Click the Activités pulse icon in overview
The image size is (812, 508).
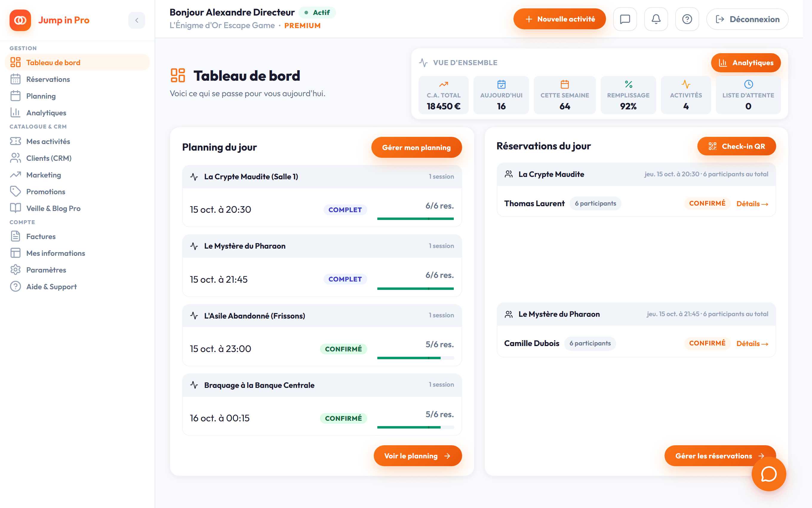coord(686,84)
